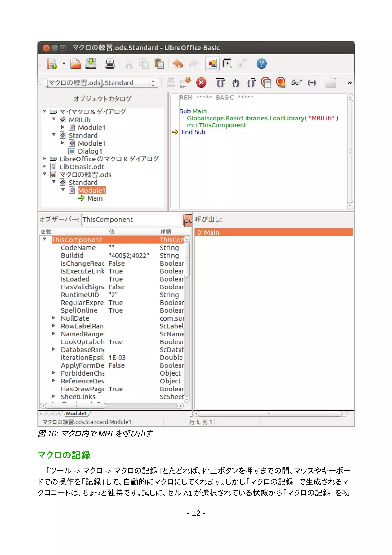Click the Manage Breakpoints icon
The width and height of the screenshot is (392, 555).
pos(266,82)
